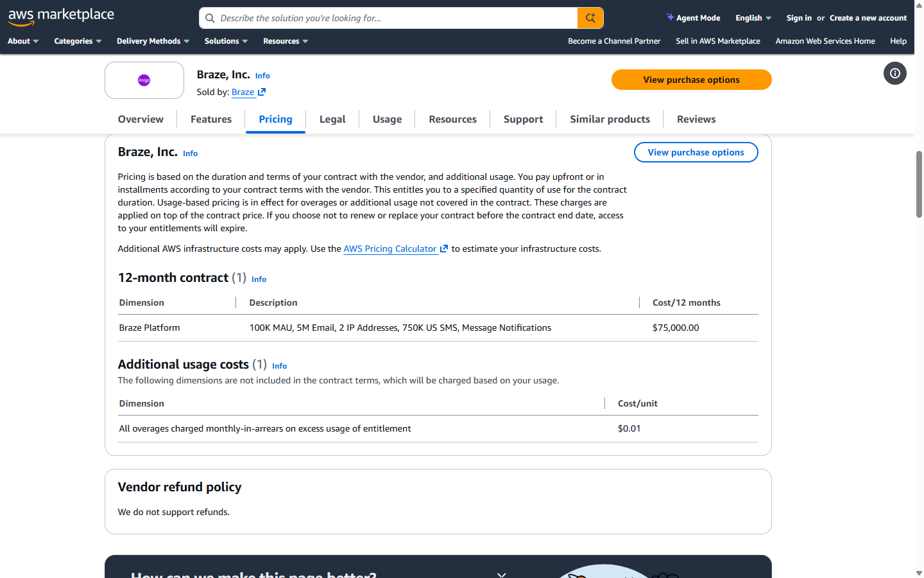The width and height of the screenshot is (924, 578).
Task: Click the $75,000.00 cost cell
Action: click(676, 328)
